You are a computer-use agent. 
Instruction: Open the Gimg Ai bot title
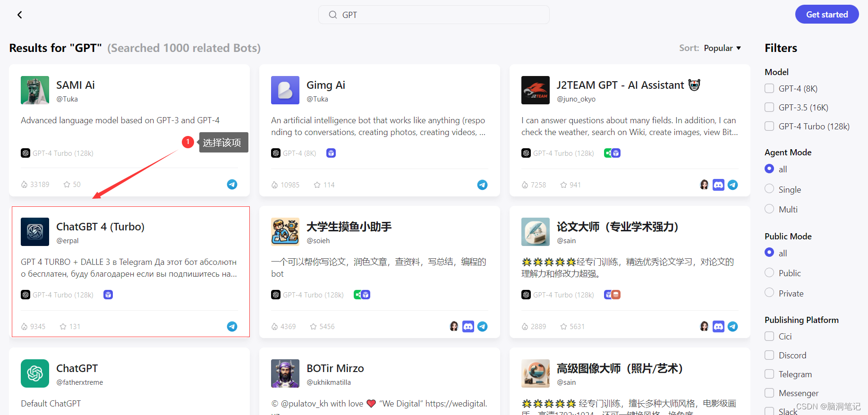[x=326, y=85]
